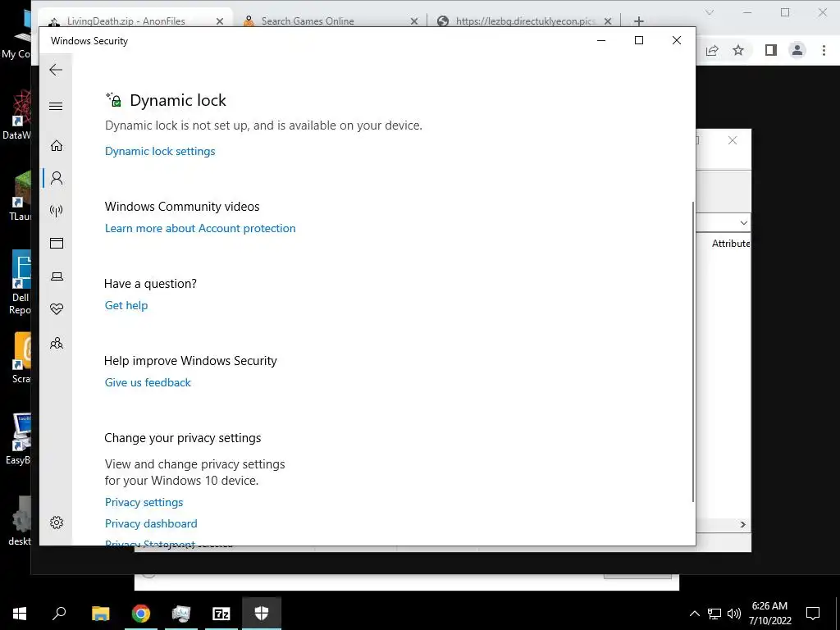840x630 pixels.
Task: Open Chrome tab search chevron
Action: [710, 11]
